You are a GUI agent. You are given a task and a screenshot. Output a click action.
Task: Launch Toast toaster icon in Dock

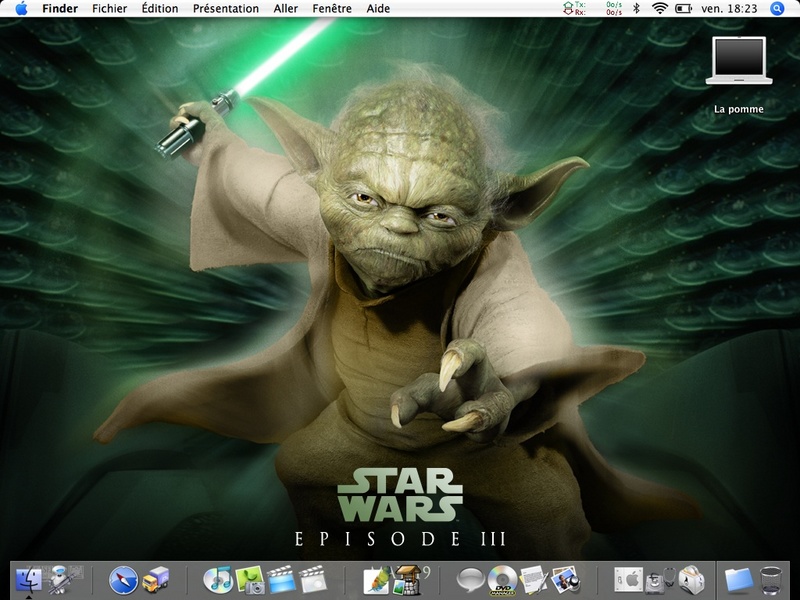(691, 580)
